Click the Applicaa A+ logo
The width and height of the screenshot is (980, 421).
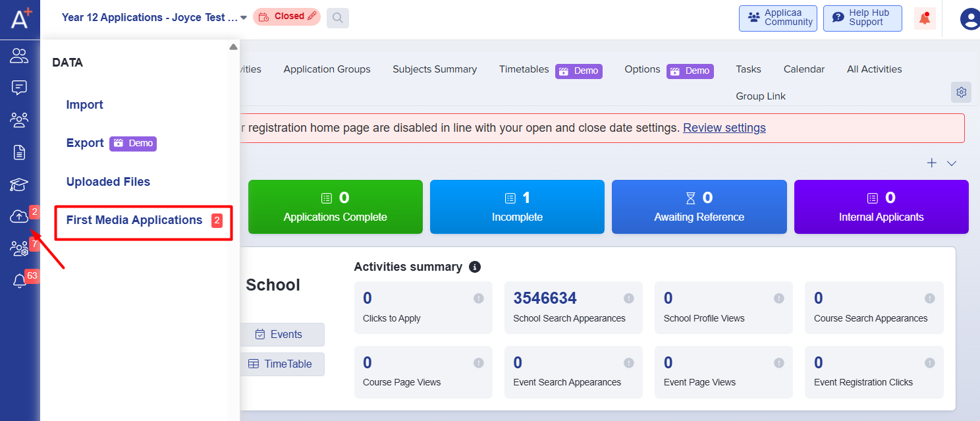20,16
